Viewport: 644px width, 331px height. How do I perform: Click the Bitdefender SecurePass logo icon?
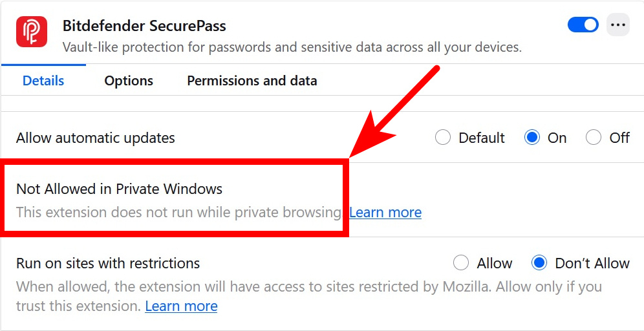[32, 32]
